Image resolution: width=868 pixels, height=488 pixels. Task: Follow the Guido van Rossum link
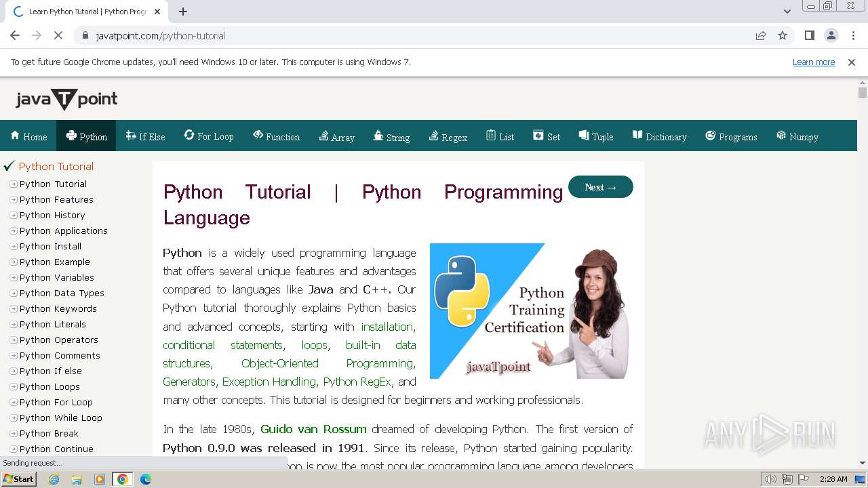click(313, 429)
